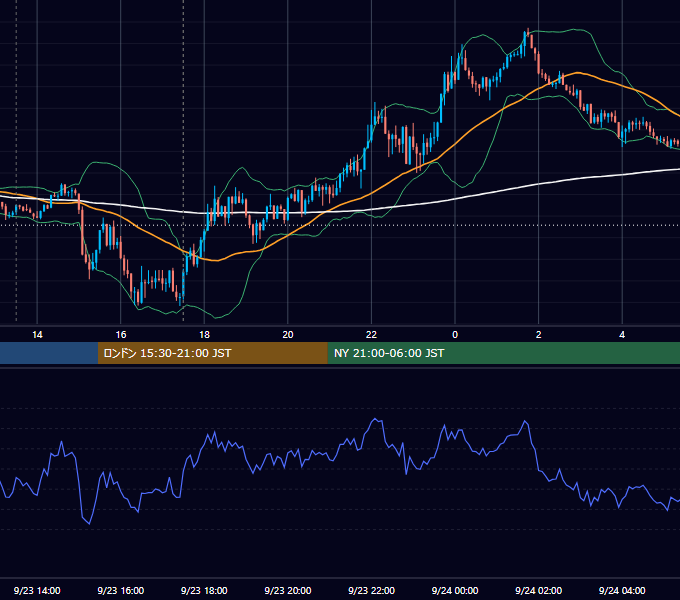Click the hour 4 axis label

tap(622, 335)
